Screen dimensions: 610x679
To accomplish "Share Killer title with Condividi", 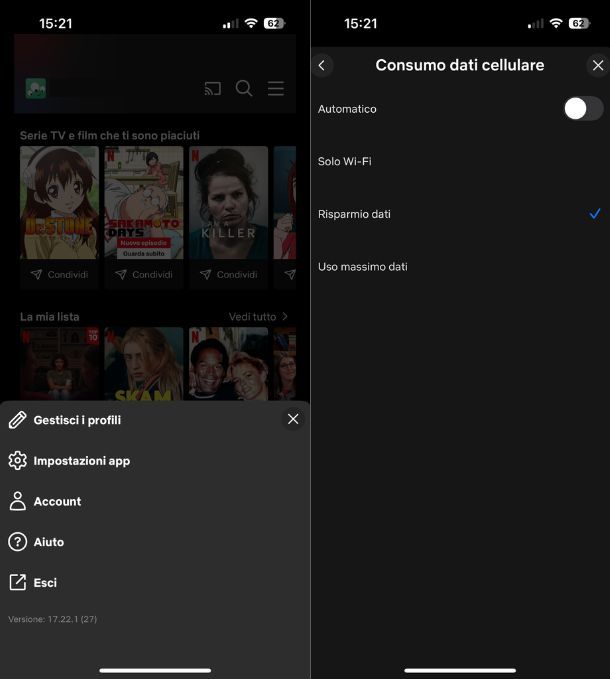I will tap(229, 274).
